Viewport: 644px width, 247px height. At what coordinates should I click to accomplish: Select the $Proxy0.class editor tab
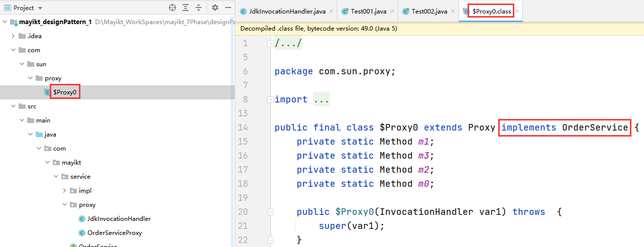pos(490,11)
